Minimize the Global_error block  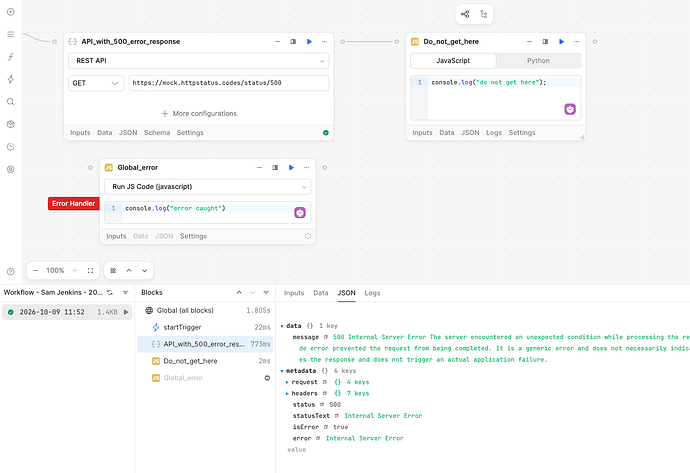coord(259,167)
